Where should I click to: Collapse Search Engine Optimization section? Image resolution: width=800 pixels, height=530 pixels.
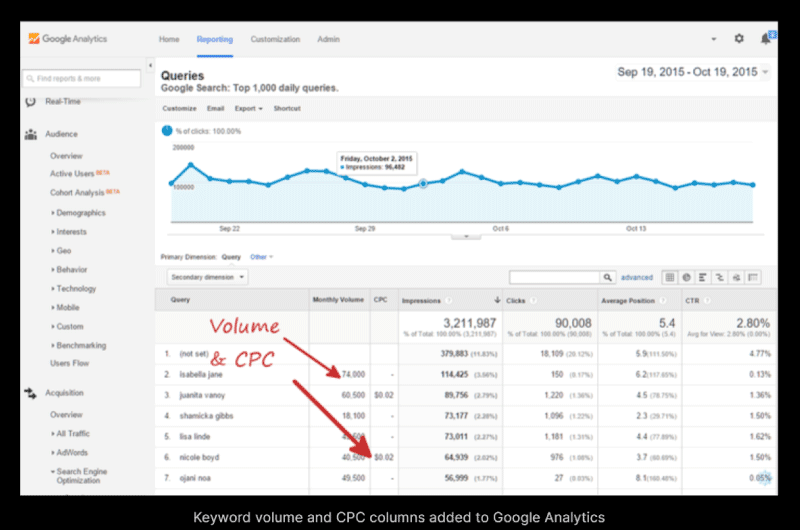pyautogui.click(x=79, y=476)
